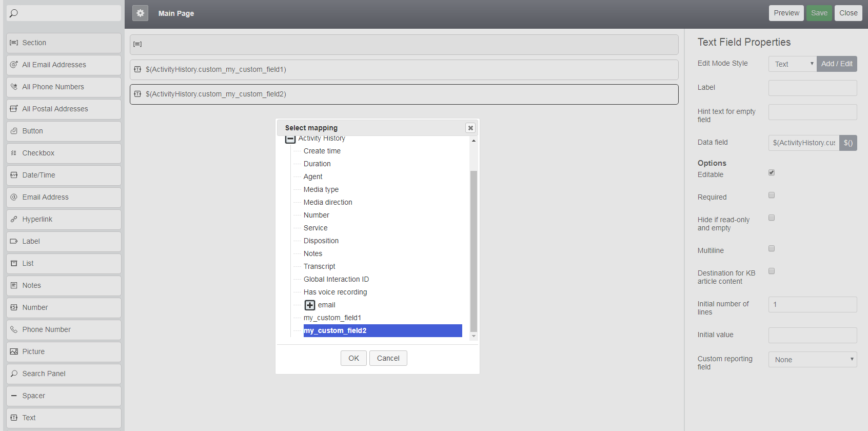Image resolution: width=868 pixels, height=431 pixels.
Task: Click text field icon for custom_field1 row
Action: (137, 69)
